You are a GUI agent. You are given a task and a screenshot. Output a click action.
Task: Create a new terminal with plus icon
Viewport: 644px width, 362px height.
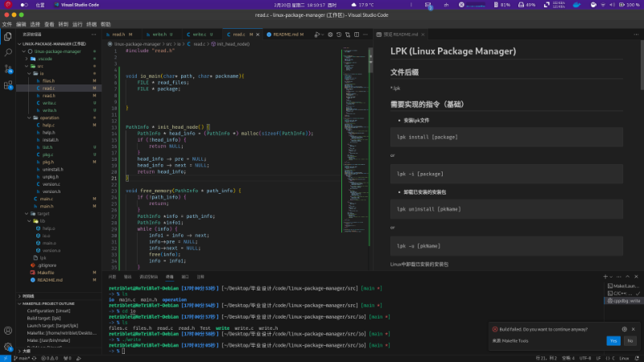[x=605, y=277]
